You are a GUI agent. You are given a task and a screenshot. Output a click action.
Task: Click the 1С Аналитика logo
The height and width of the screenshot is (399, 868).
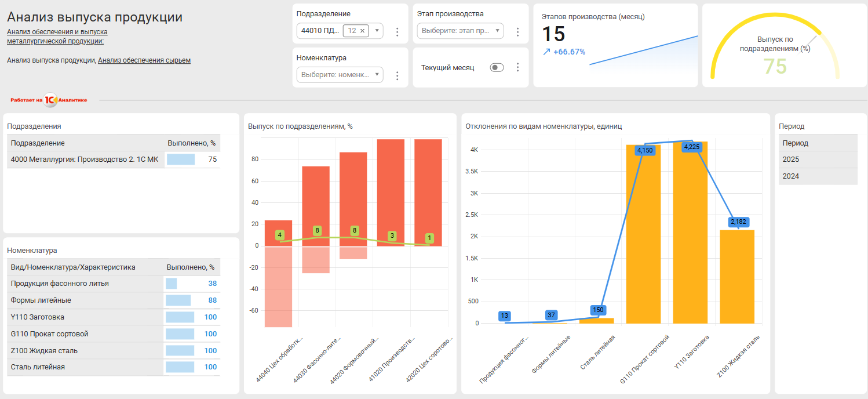click(x=49, y=100)
